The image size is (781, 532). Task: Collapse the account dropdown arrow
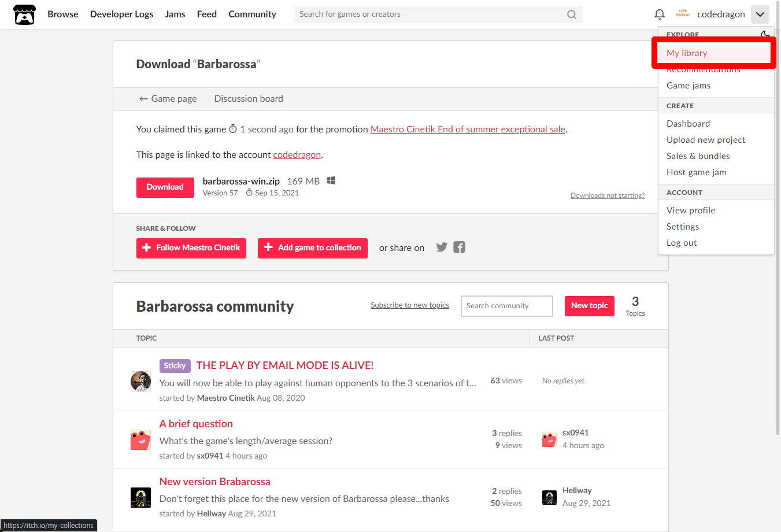[760, 14]
